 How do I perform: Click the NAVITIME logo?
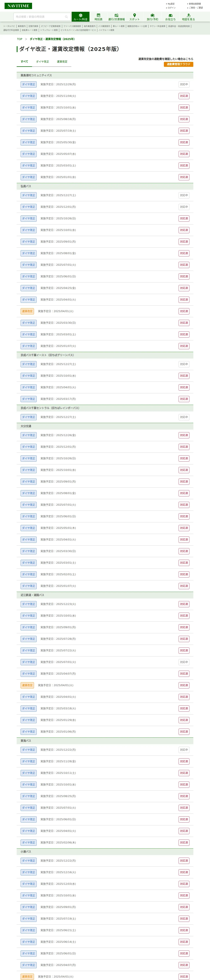18,6
